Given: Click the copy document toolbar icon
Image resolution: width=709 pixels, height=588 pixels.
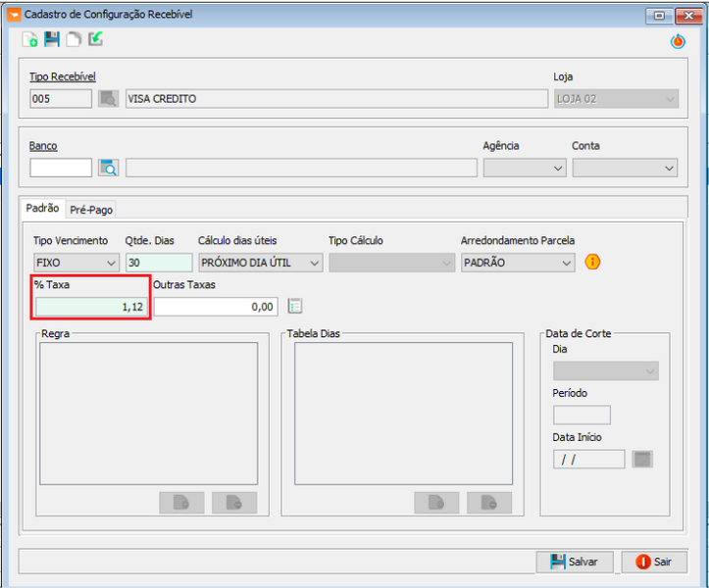Looking at the screenshot, I should coord(74,40).
